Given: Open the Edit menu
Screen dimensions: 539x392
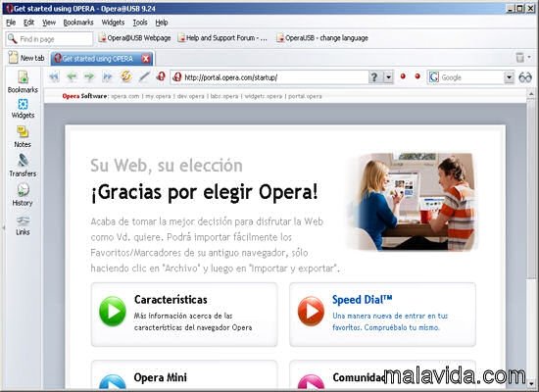Looking at the screenshot, I should 28,23.
